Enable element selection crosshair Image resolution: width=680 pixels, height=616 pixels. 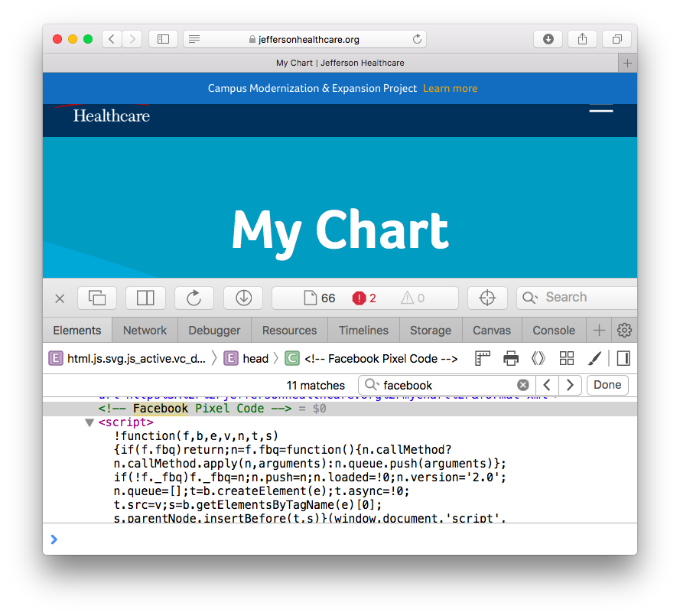click(x=487, y=298)
